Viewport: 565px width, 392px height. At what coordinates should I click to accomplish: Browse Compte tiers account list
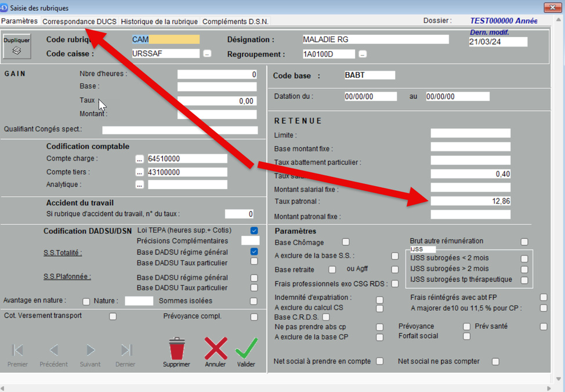(x=139, y=172)
